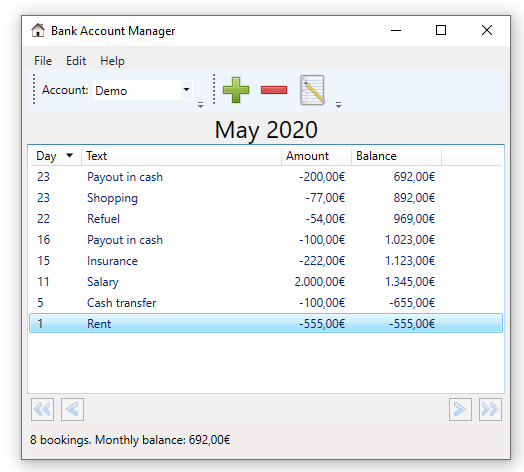The width and height of the screenshot is (524, 472).
Task: Go to next month arrow button
Action: 460,409
